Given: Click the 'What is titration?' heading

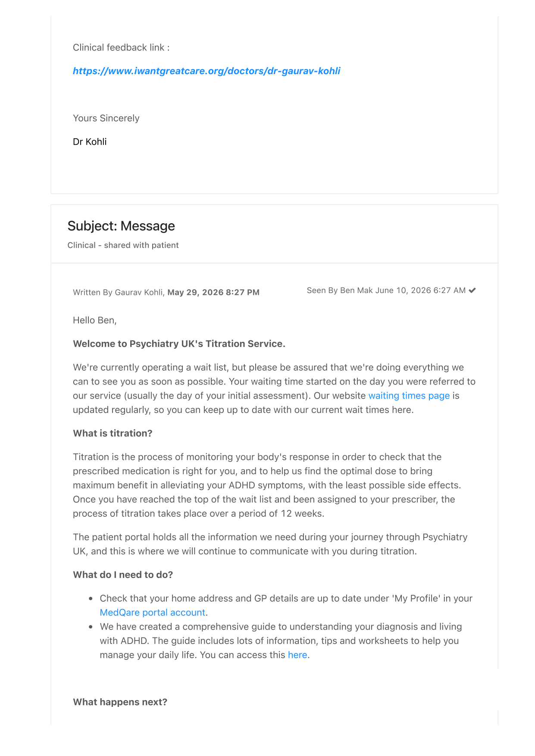Looking at the screenshot, I should click(113, 433).
